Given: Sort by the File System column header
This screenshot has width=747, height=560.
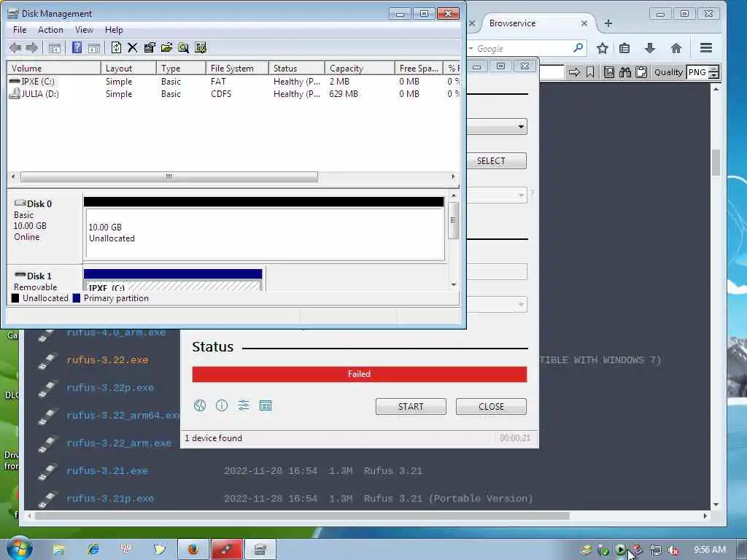Looking at the screenshot, I should pyautogui.click(x=237, y=69).
